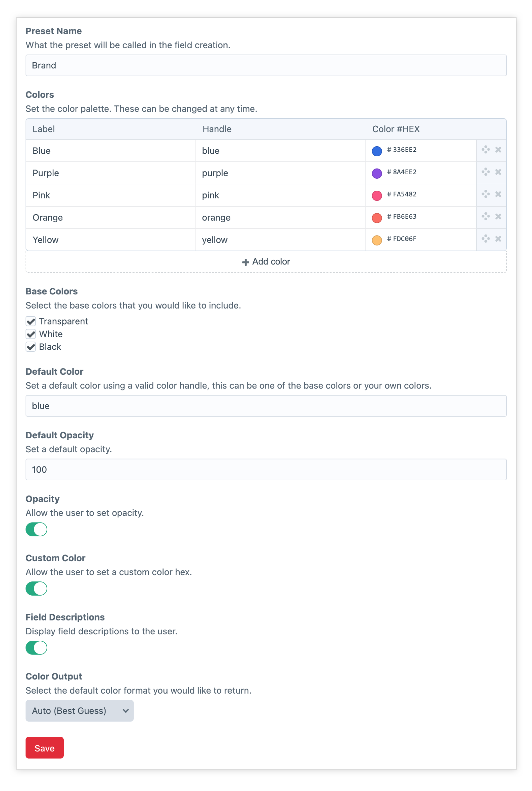Edit the orange handle cell
This screenshot has height=791, width=532.
point(280,217)
